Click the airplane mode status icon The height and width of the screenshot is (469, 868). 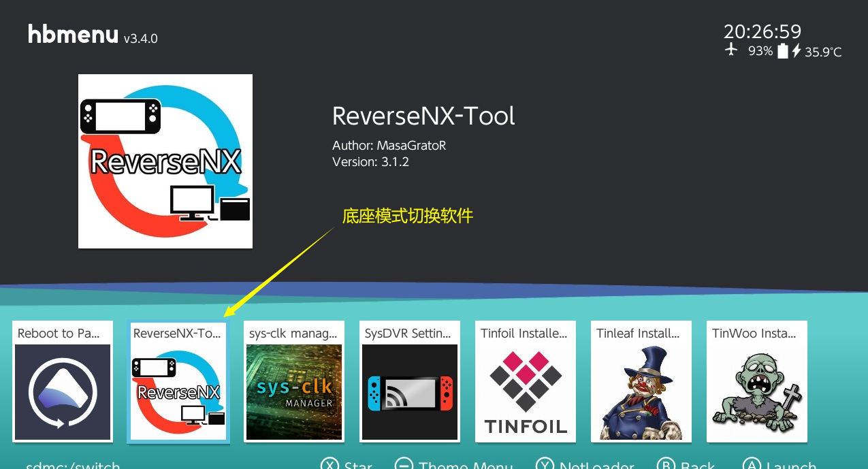731,50
